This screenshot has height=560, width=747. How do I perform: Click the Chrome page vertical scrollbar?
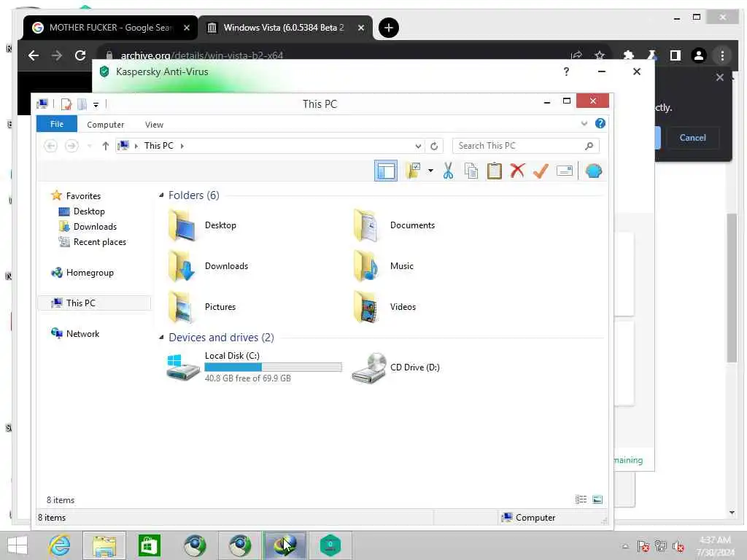pyautogui.click(x=732, y=287)
